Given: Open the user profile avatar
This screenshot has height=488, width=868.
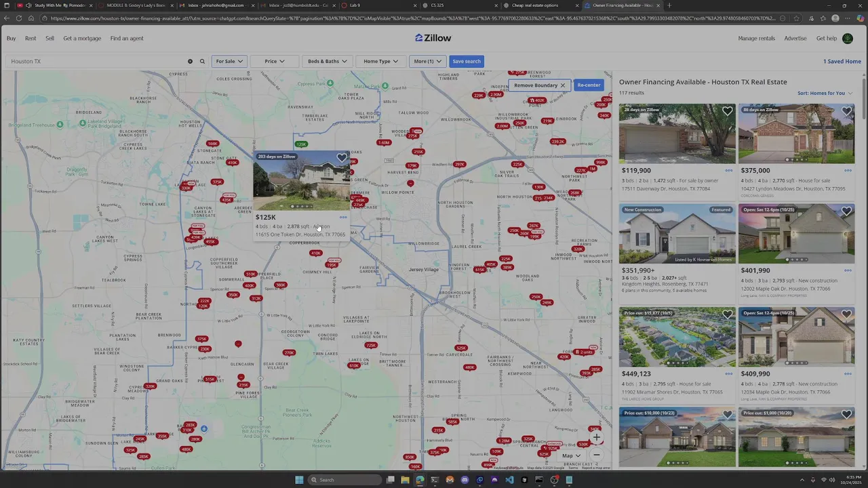Looking at the screenshot, I should click(x=848, y=38).
